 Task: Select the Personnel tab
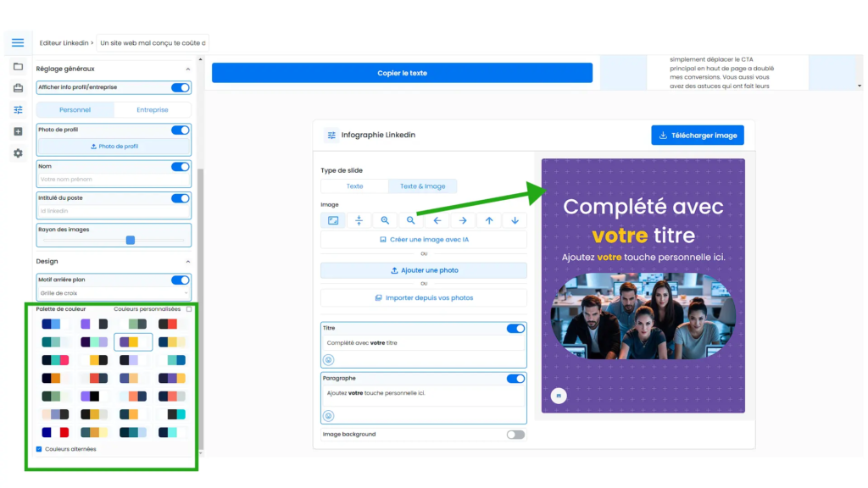[75, 109]
